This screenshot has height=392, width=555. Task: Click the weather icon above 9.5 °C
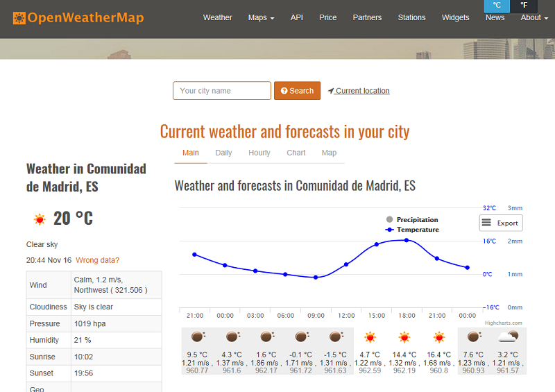click(198, 336)
